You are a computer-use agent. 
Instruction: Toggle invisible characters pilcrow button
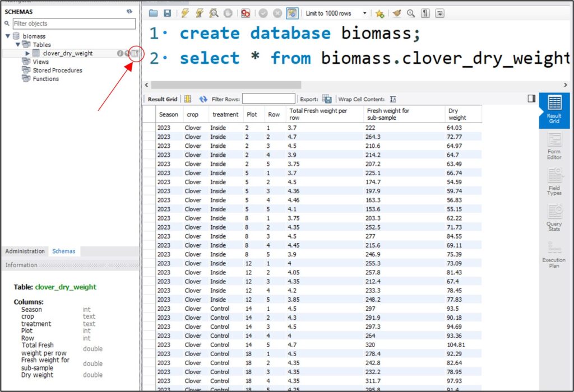click(425, 13)
